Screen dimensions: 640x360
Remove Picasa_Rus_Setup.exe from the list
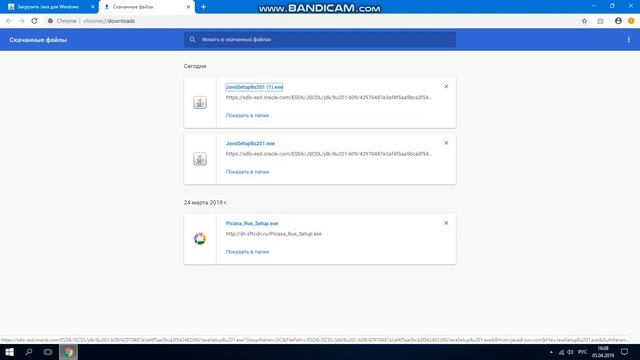446,223
